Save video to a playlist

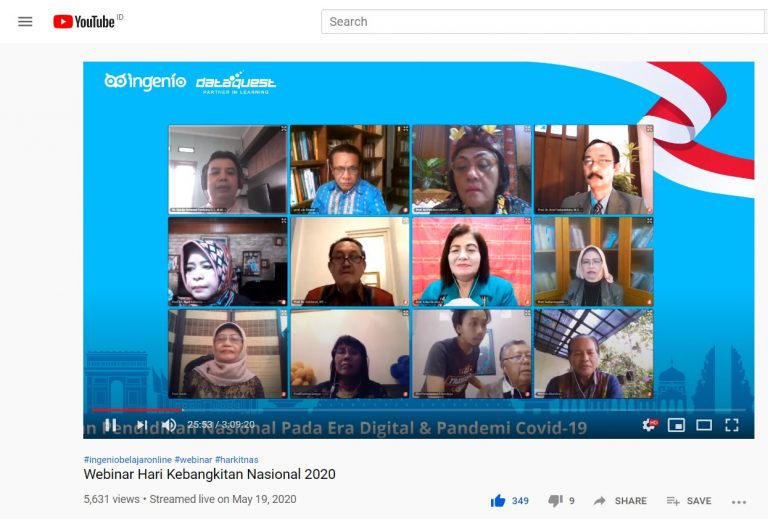point(689,501)
